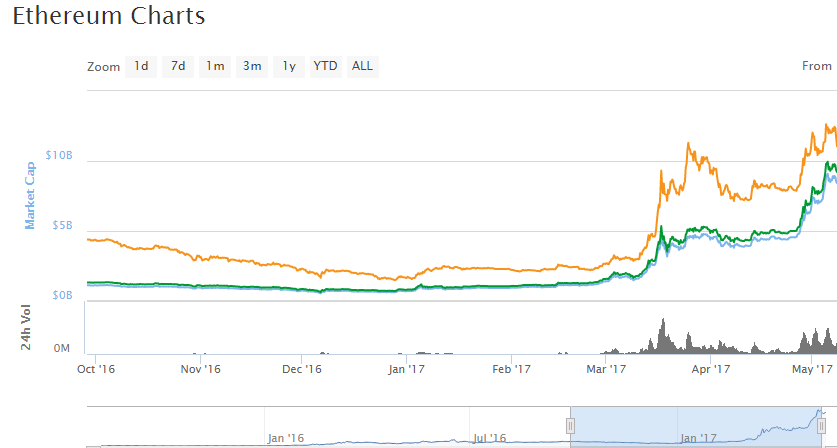The width and height of the screenshot is (837, 448).
Task: Set chart zoom to 1y
Action: (289, 67)
